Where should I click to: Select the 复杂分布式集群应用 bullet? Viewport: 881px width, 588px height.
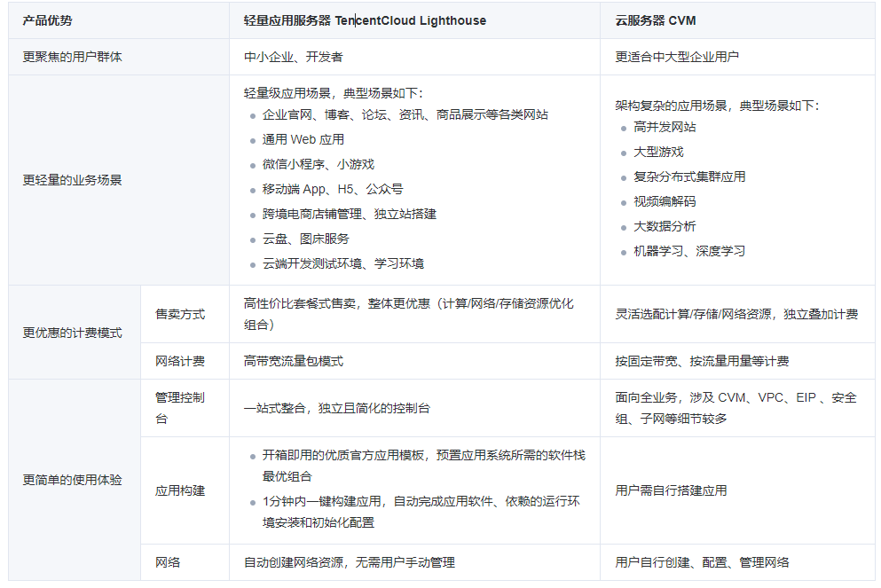pyautogui.click(x=689, y=176)
